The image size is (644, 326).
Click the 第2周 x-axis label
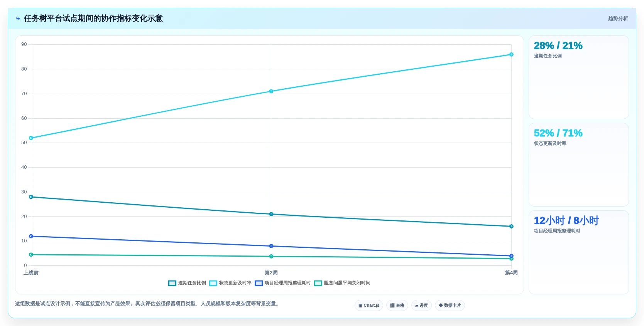tap(271, 273)
